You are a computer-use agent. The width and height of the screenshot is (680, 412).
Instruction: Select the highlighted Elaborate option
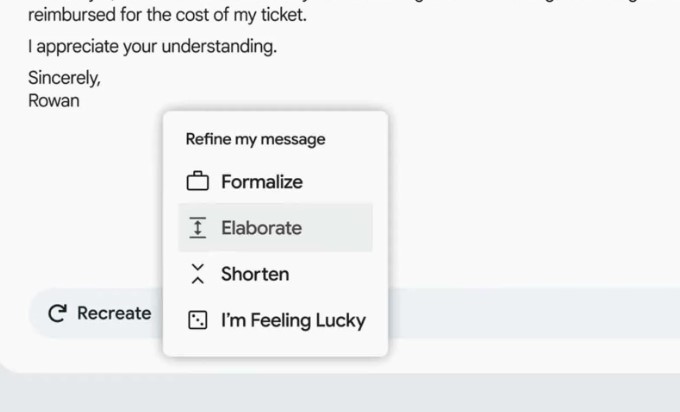262,228
